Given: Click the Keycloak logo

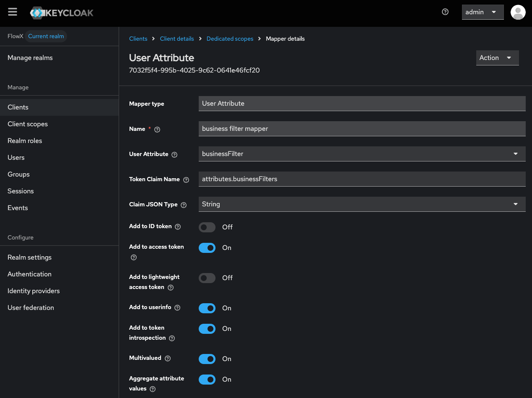Looking at the screenshot, I should 62,13.
